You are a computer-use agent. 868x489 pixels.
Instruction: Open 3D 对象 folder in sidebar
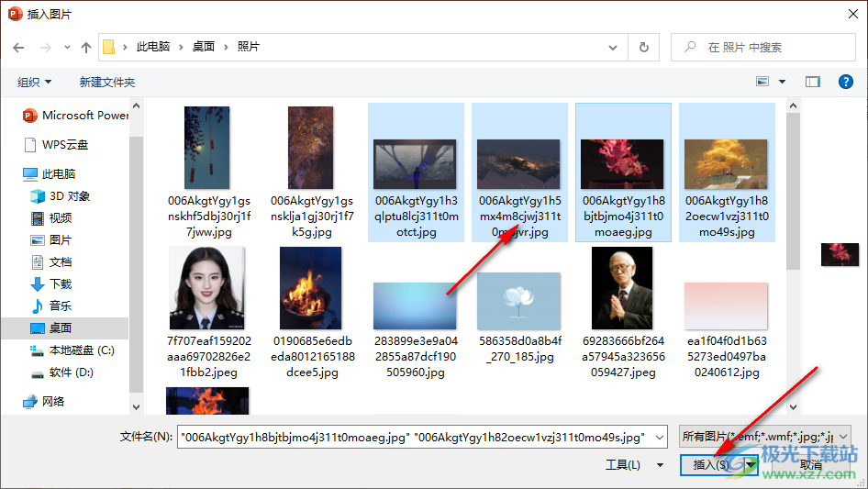60,196
